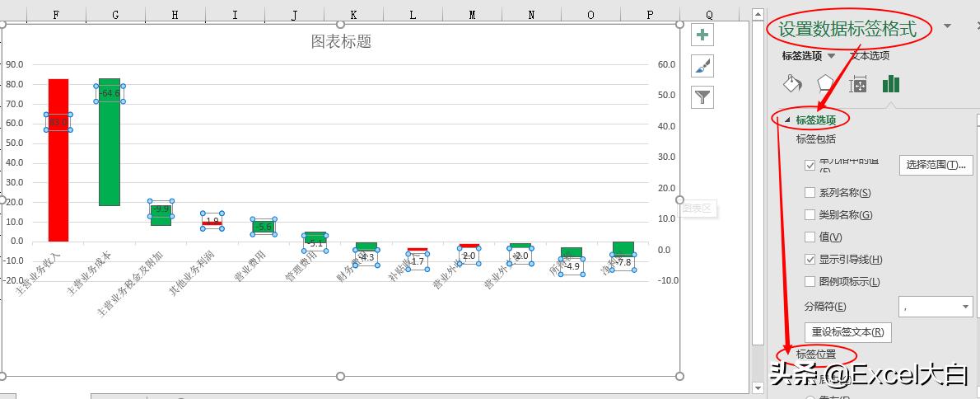Select the Fill & Line paint bucket icon
Screen dimensions: 980x399
(x=792, y=84)
